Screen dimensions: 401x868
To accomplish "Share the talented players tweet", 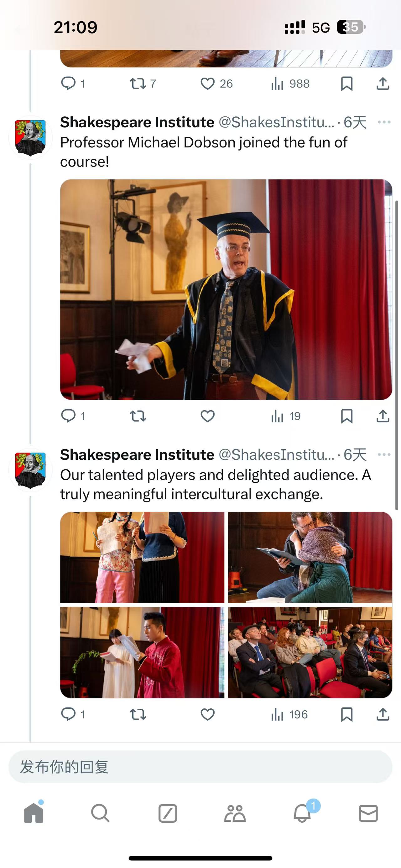I will [x=383, y=714].
